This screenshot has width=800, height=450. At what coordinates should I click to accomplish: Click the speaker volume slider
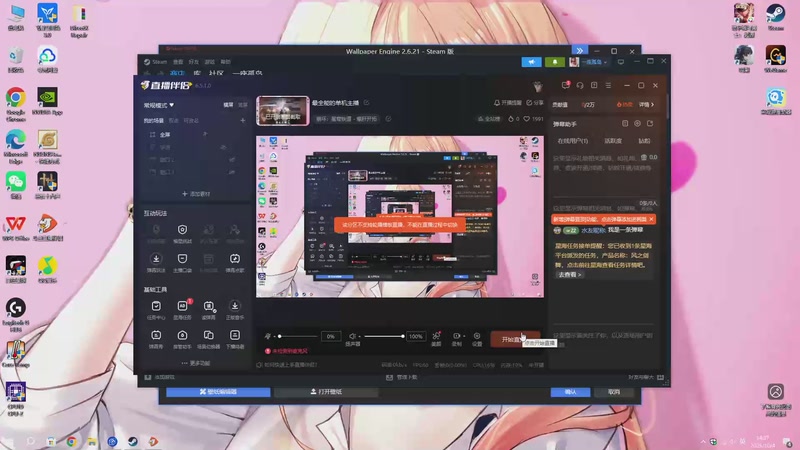pos(384,336)
